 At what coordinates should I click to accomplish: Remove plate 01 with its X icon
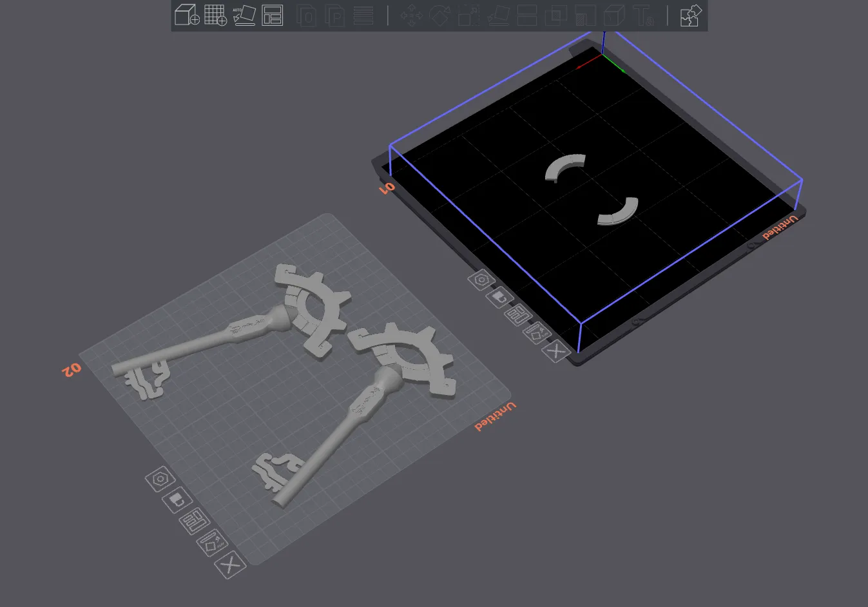(555, 351)
